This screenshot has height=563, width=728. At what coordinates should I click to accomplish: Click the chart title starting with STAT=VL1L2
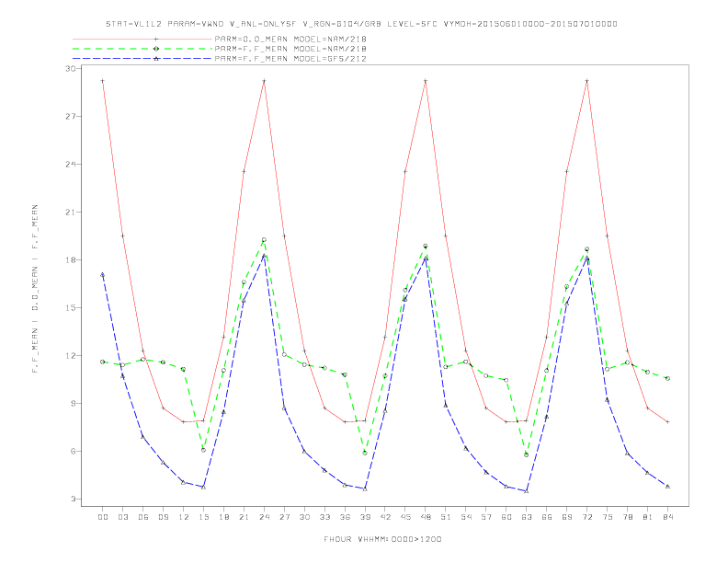coord(361,24)
